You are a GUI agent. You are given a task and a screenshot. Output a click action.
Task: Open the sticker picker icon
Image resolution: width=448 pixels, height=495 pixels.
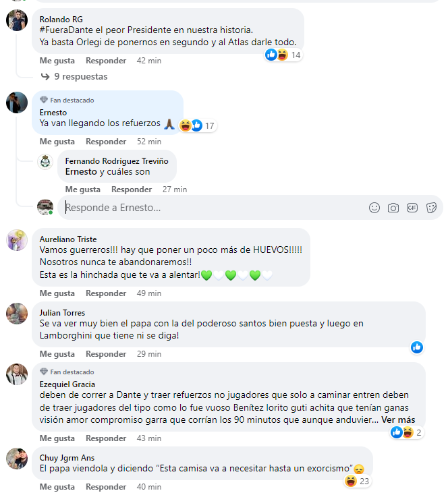coord(431,208)
